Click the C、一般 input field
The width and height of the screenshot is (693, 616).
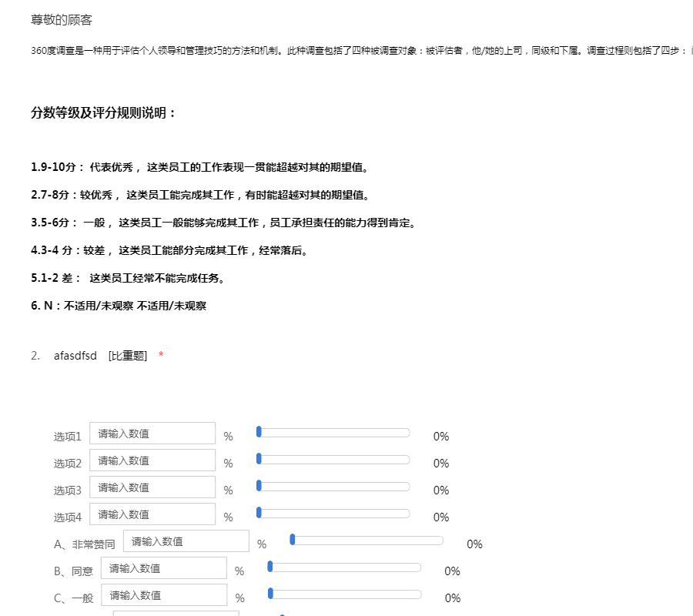tap(164, 595)
